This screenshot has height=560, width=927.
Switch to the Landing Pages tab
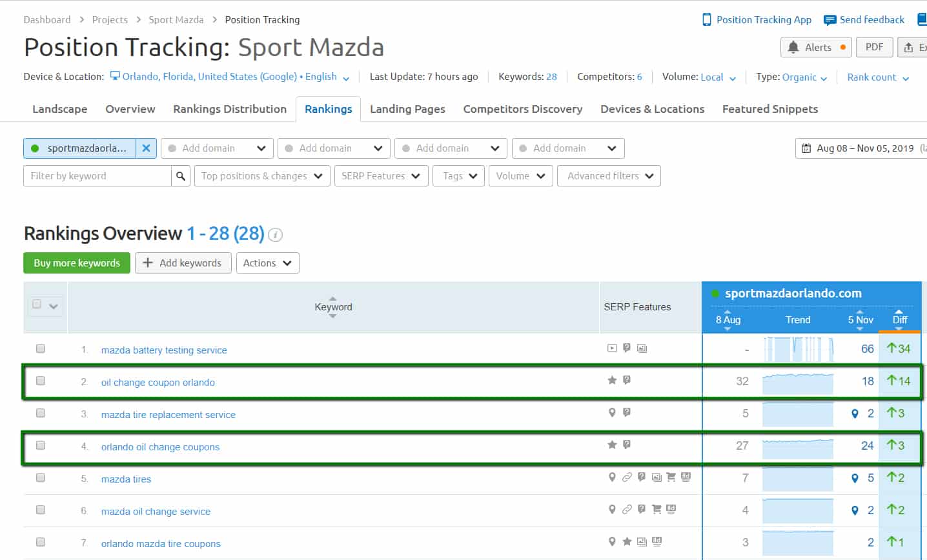pyautogui.click(x=407, y=109)
